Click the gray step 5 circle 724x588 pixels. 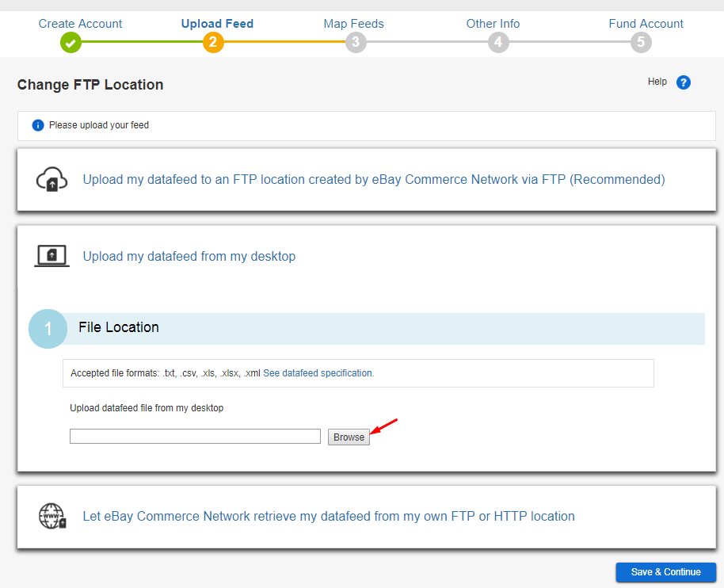641,43
